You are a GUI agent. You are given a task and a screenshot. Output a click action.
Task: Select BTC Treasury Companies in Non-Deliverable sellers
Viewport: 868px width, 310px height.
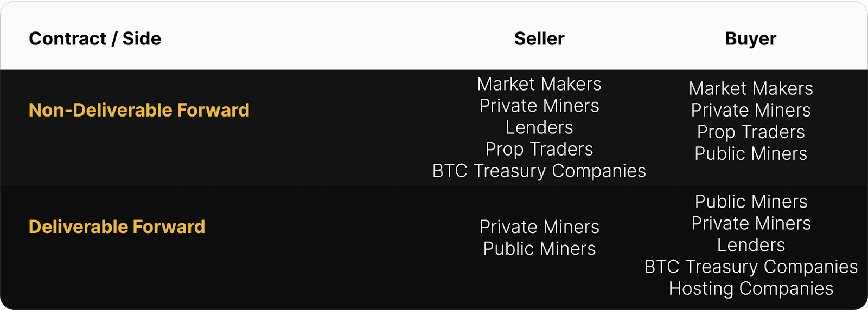click(539, 171)
